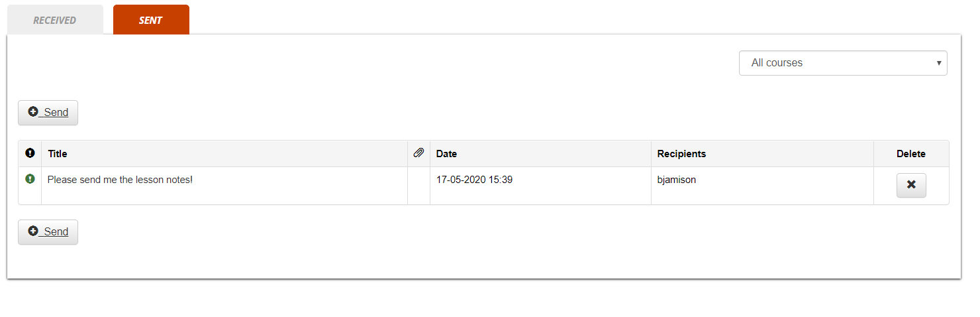Click the Recipients column header
The height and width of the screenshot is (317, 980).
681,154
